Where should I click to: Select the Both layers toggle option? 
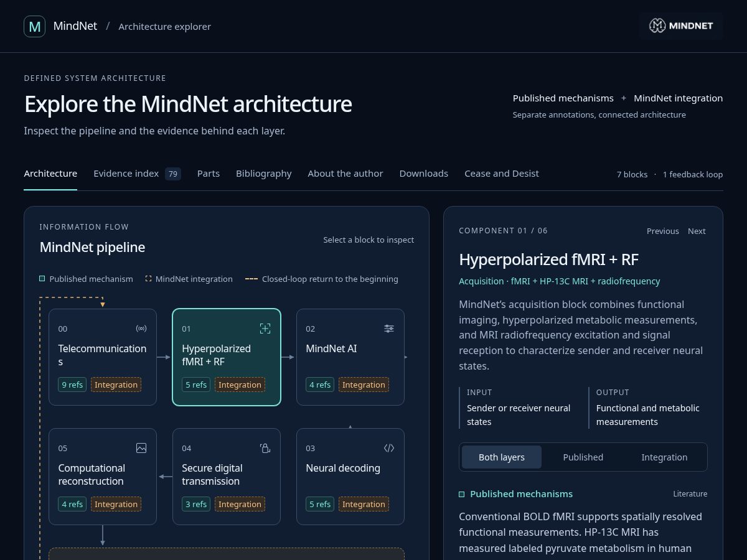click(502, 457)
